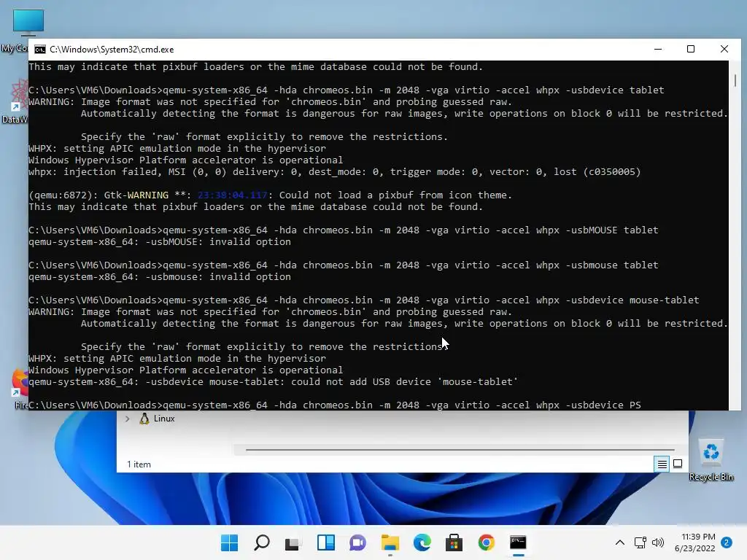Open the Widgets panel icon
This screenshot has height=560, width=747.
tap(326, 542)
